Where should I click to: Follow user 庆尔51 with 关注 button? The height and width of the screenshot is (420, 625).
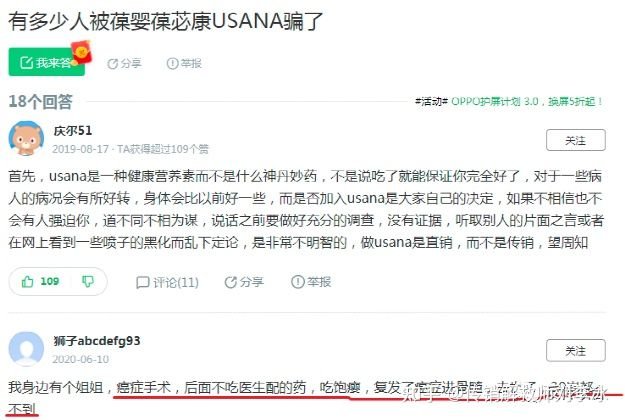click(576, 140)
